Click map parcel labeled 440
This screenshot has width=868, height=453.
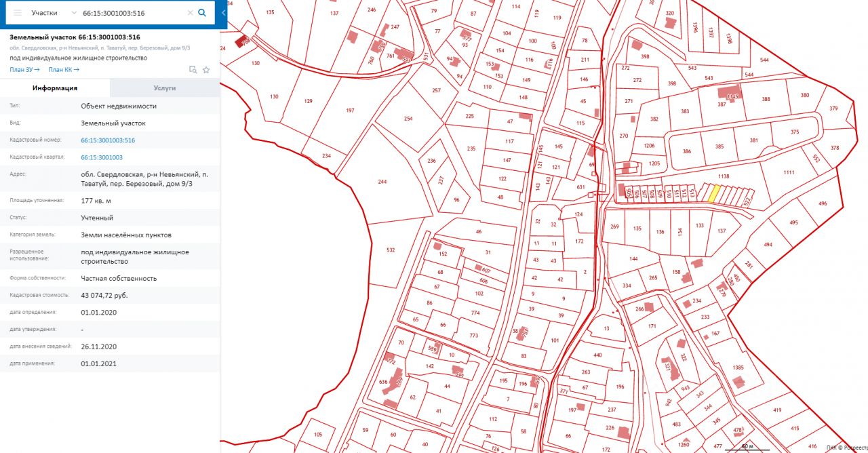tap(597, 355)
